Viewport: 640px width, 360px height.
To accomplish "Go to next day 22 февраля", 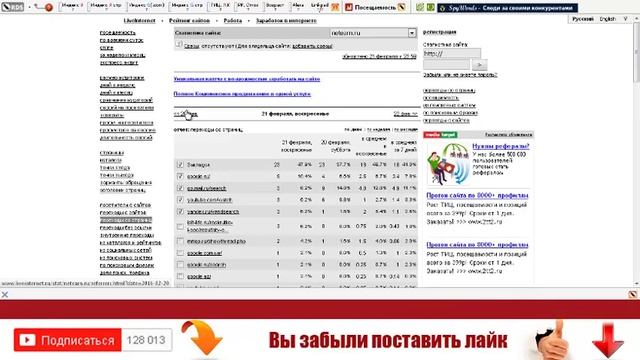I will 405,114.
